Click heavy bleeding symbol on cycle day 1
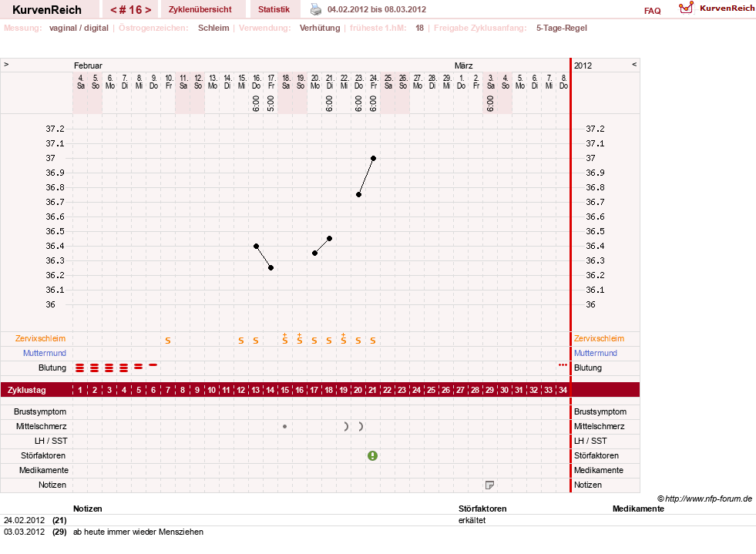Image resolution: width=756 pixels, height=554 pixels. (x=80, y=368)
